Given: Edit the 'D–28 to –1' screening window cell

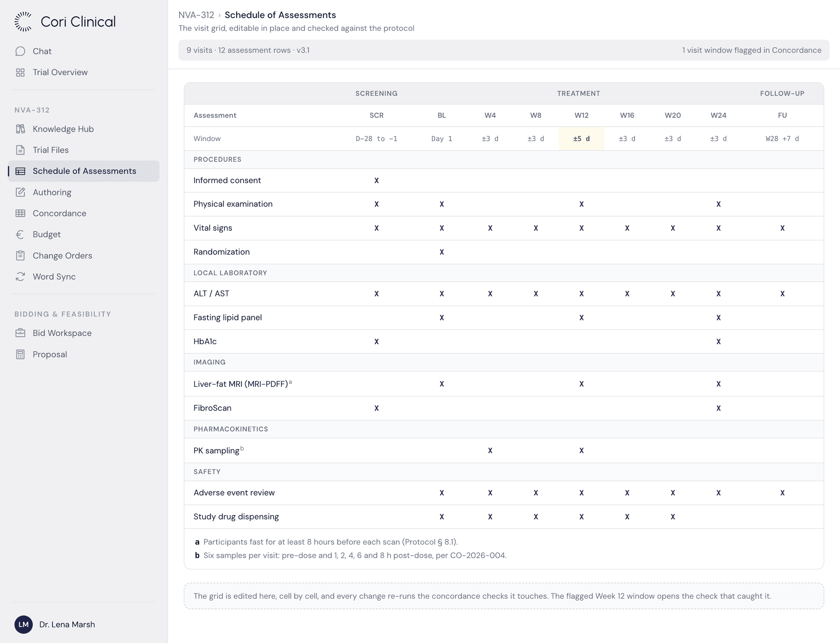Looking at the screenshot, I should click(376, 139).
